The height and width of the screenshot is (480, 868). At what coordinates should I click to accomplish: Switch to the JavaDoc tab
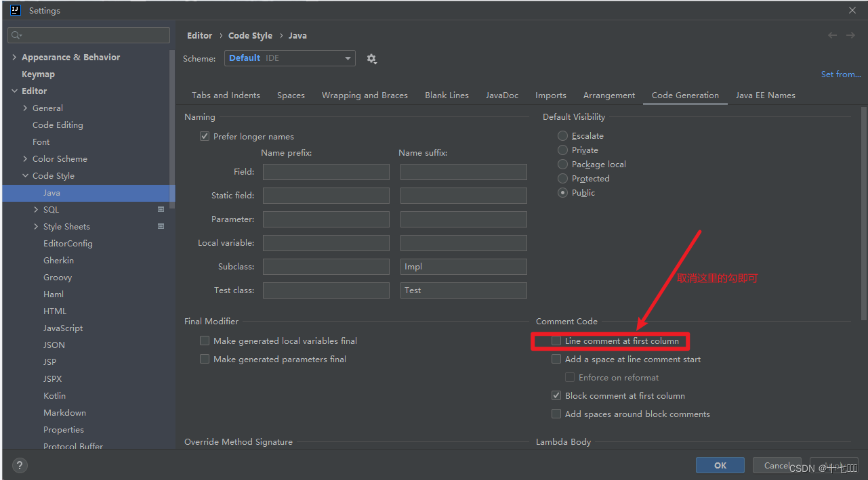pyautogui.click(x=502, y=95)
